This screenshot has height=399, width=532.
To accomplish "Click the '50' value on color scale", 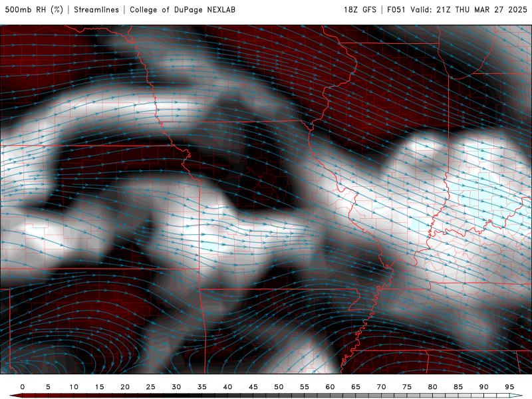I will [x=279, y=387].
